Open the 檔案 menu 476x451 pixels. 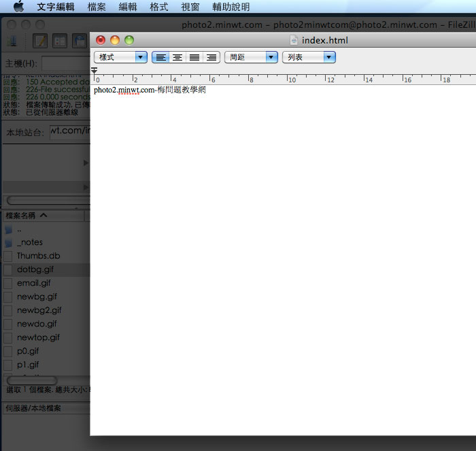(x=97, y=7)
